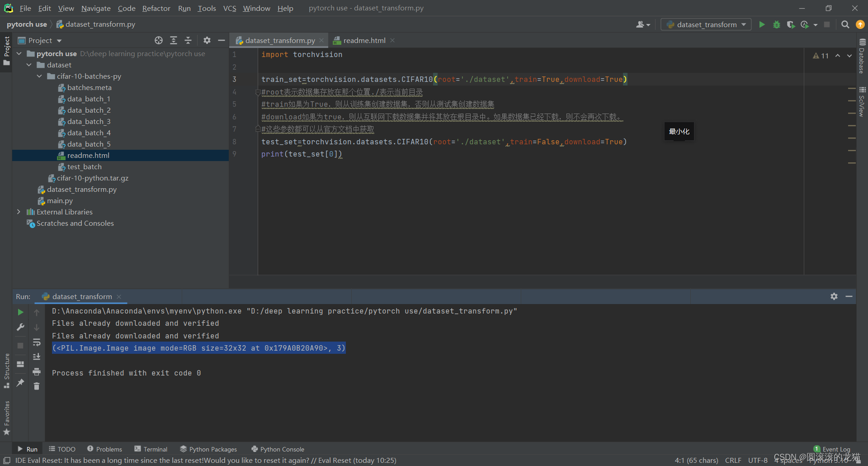Click the stop process icon in top toolbar
Viewport: 868px width, 466px height.
(x=827, y=24)
